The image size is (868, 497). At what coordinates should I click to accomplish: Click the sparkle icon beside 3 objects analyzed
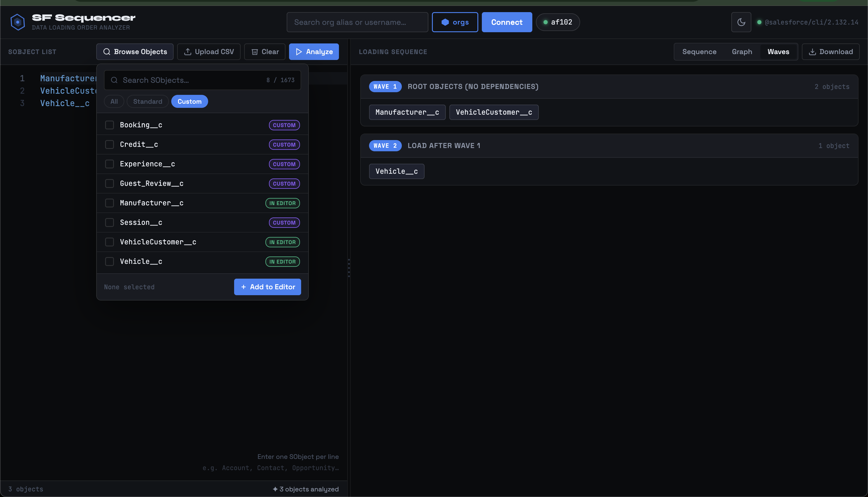coord(275,489)
